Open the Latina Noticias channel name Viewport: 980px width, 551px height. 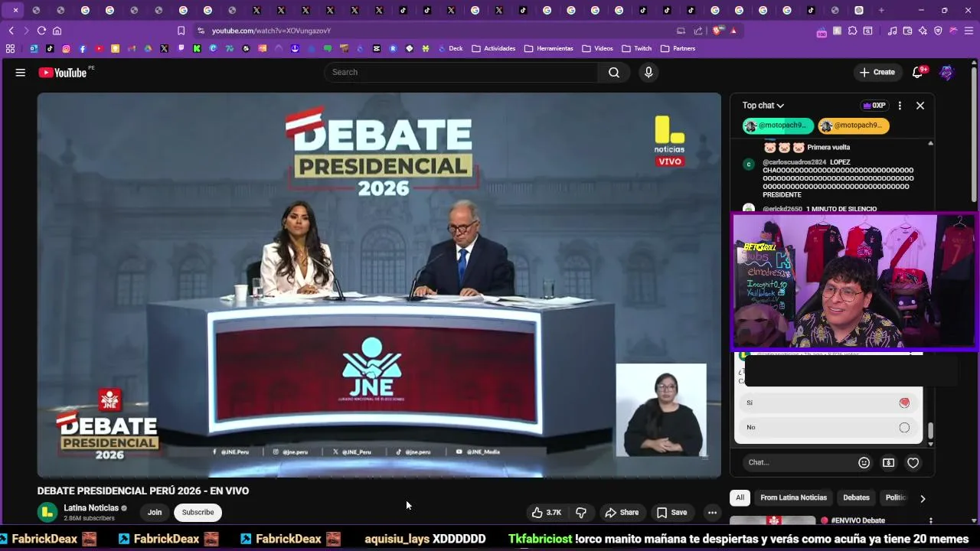(x=91, y=508)
